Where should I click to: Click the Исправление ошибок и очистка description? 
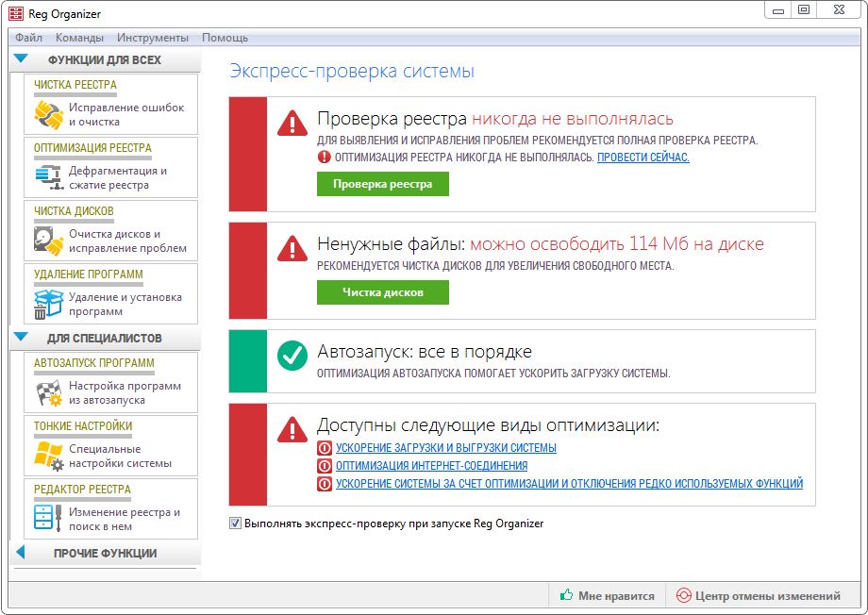click(126, 114)
